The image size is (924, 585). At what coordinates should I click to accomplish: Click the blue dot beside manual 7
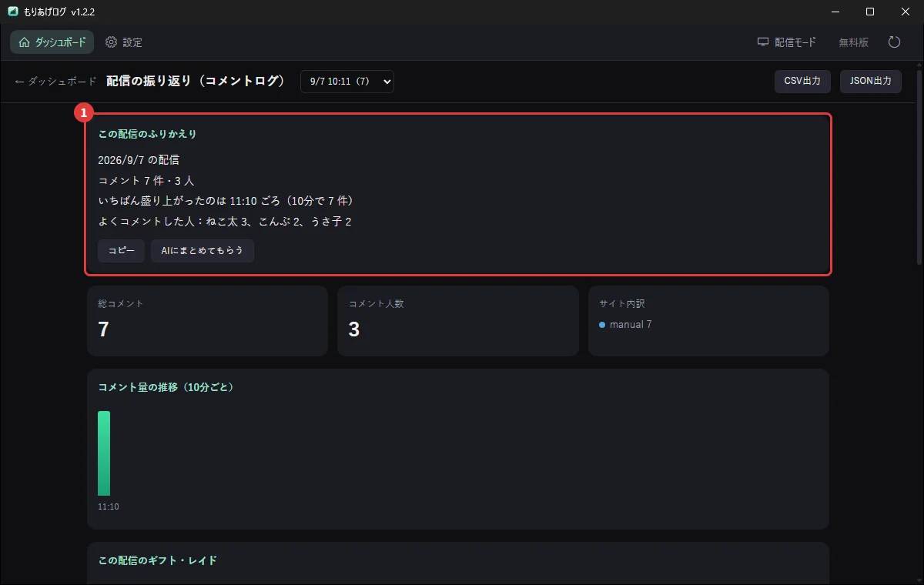[602, 325]
